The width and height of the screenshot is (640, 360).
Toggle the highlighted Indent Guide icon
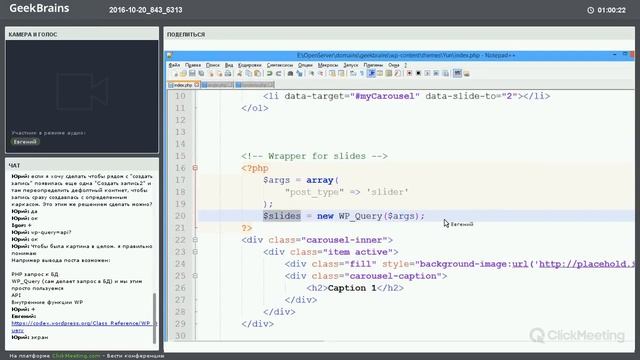click(x=371, y=73)
